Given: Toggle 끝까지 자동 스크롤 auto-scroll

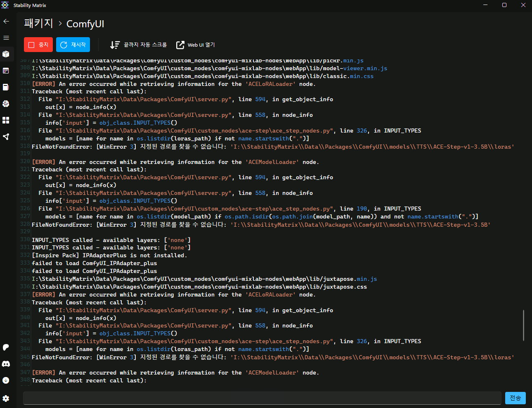Looking at the screenshot, I should [x=139, y=45].
